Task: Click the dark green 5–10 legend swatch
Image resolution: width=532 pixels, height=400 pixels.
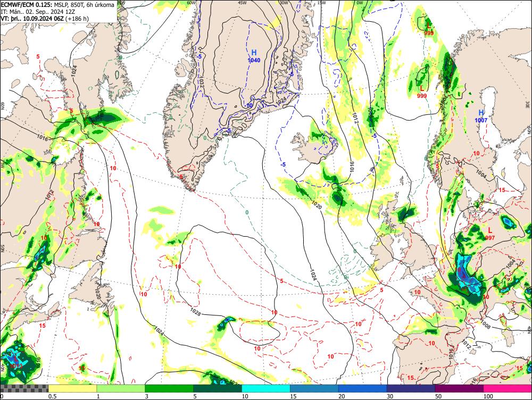Action: [x=218, y=388]
